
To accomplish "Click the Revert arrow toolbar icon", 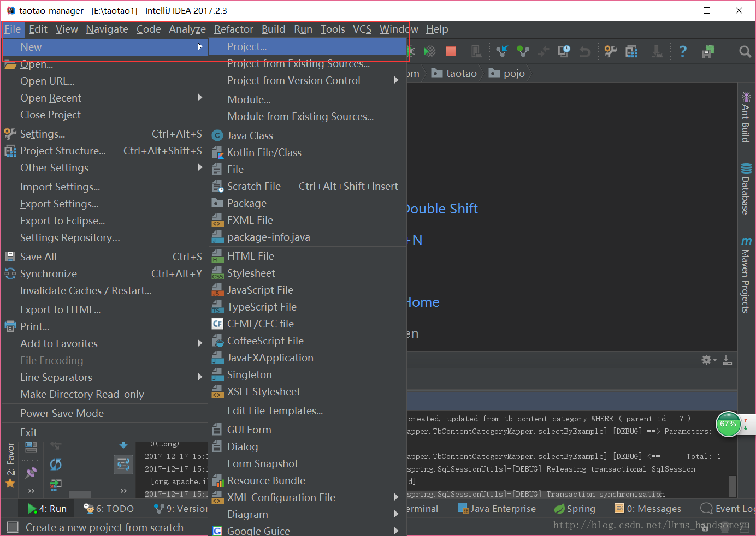I will pyautogui.click(x=585, y=51).
